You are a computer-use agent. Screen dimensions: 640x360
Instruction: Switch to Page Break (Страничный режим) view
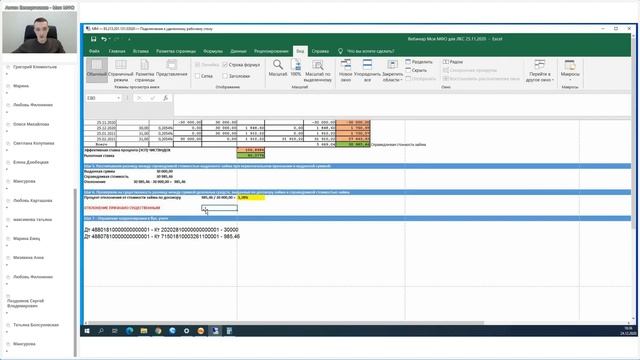click(121, 70)
